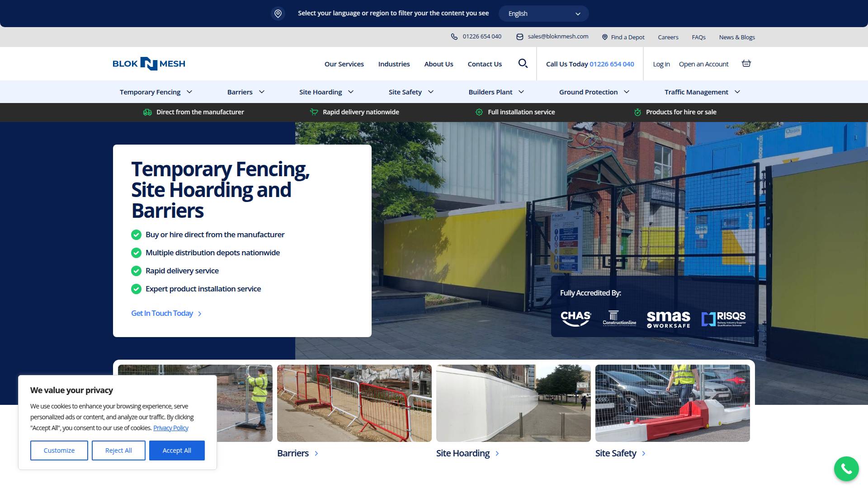Click the Accept All cookies button

pos(177,450)
